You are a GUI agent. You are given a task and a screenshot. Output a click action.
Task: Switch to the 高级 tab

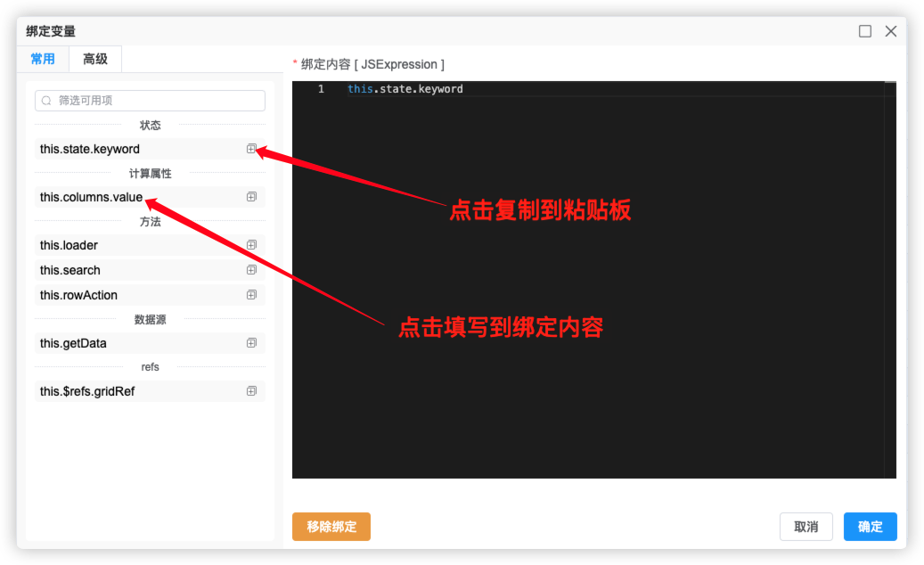point(95,59)
